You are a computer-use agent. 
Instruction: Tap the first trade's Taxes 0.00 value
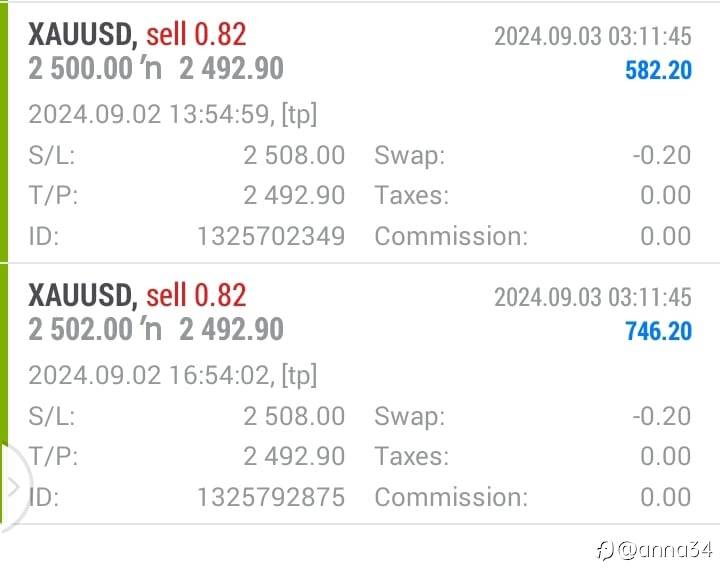pos(666,195)
